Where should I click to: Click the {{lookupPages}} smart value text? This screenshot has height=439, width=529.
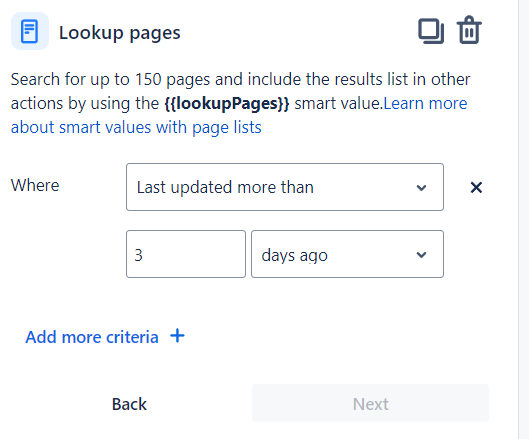(x=227, y=104)
